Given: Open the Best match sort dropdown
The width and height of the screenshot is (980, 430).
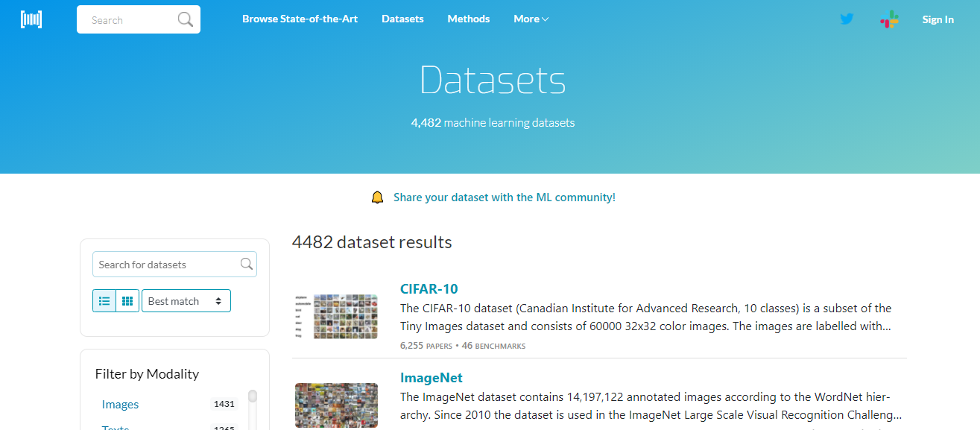Looking at the screenshot, I should tap(186, 300).
